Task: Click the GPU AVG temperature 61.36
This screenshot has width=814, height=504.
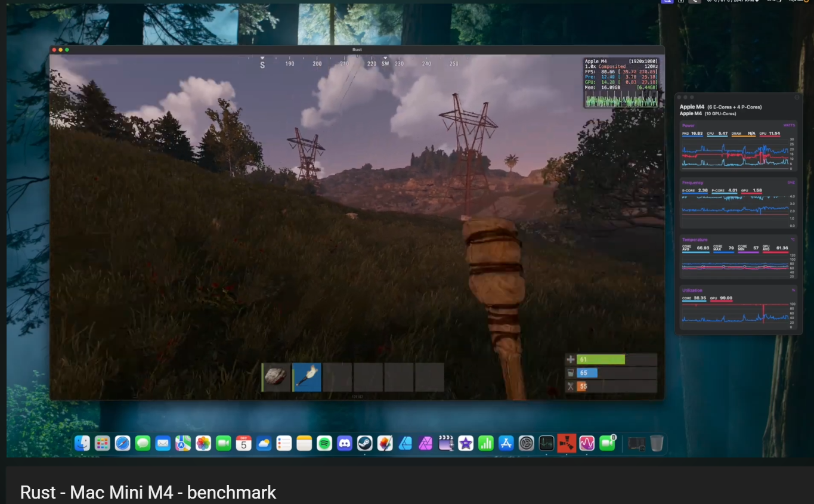Action: (x=782, y=248)
